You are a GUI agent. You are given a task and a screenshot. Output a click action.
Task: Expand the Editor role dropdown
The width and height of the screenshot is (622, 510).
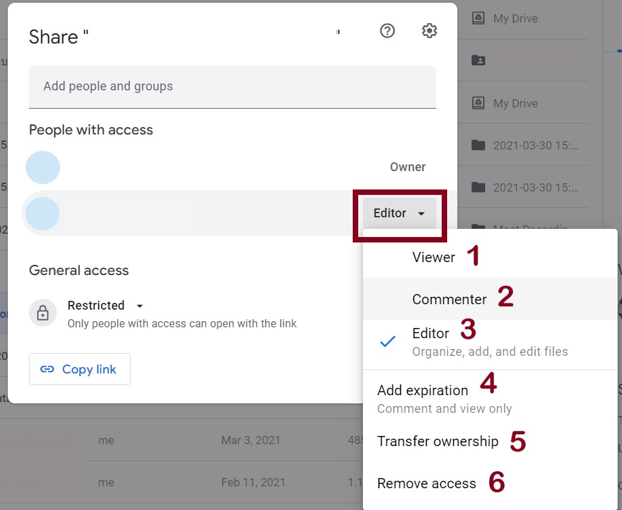399,213
